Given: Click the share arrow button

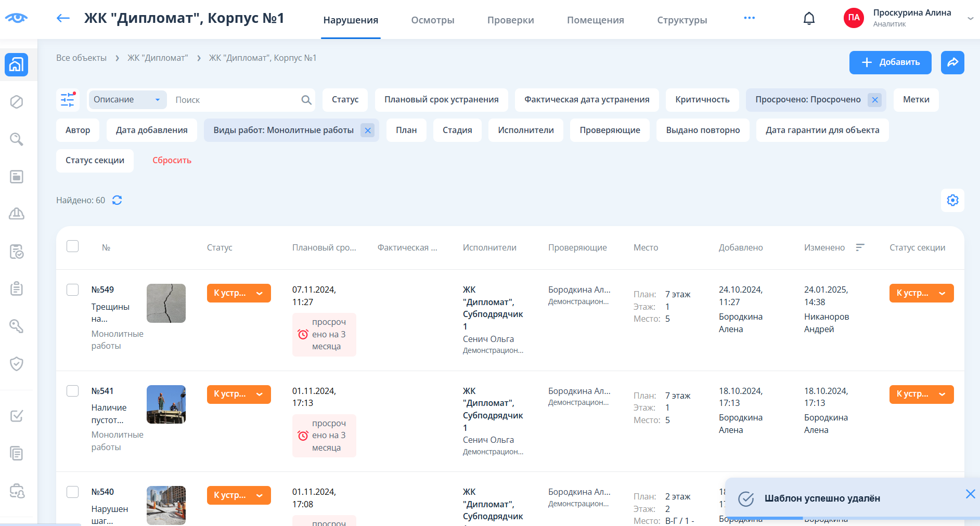Looking at the screenshot, I should (x=952, y=62).
